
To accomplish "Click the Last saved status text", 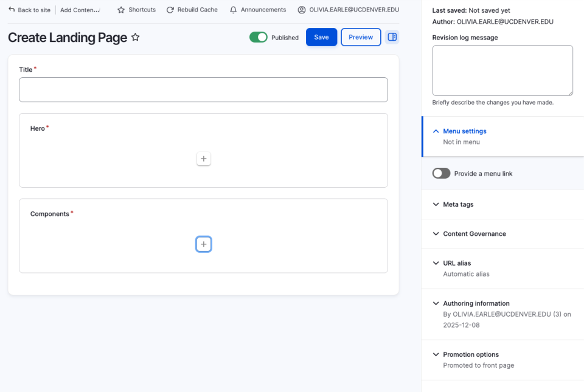I will click(471, 10).
